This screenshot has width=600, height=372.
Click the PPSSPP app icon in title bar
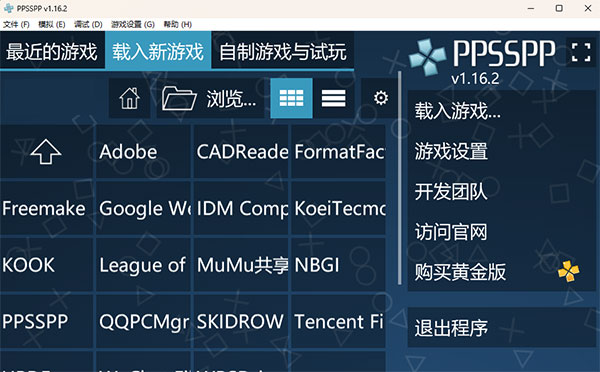click(x=8, y=8)
